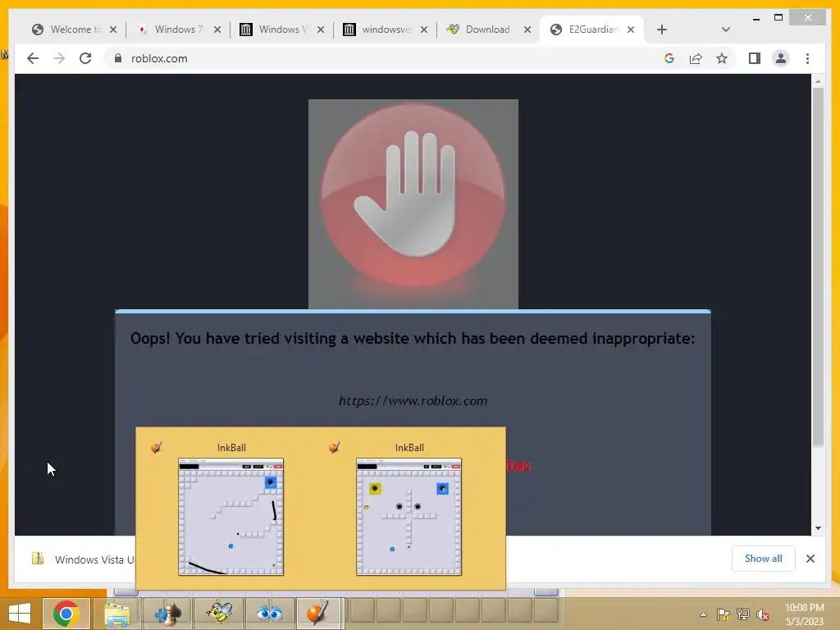Close the E2Guardian tab
This screenshot has width=840, height=630.
(x=631, y=30)
